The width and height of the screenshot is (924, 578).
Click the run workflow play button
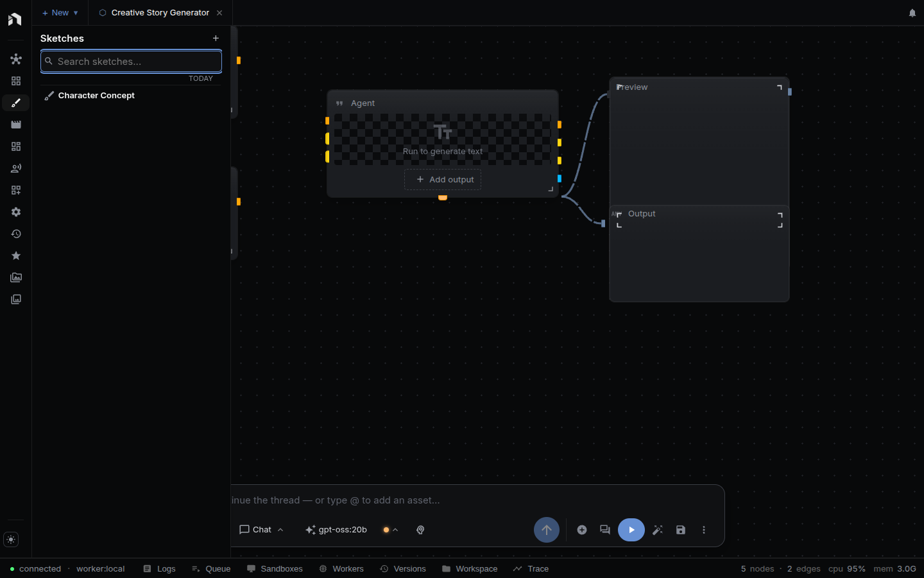click(631, 530)
